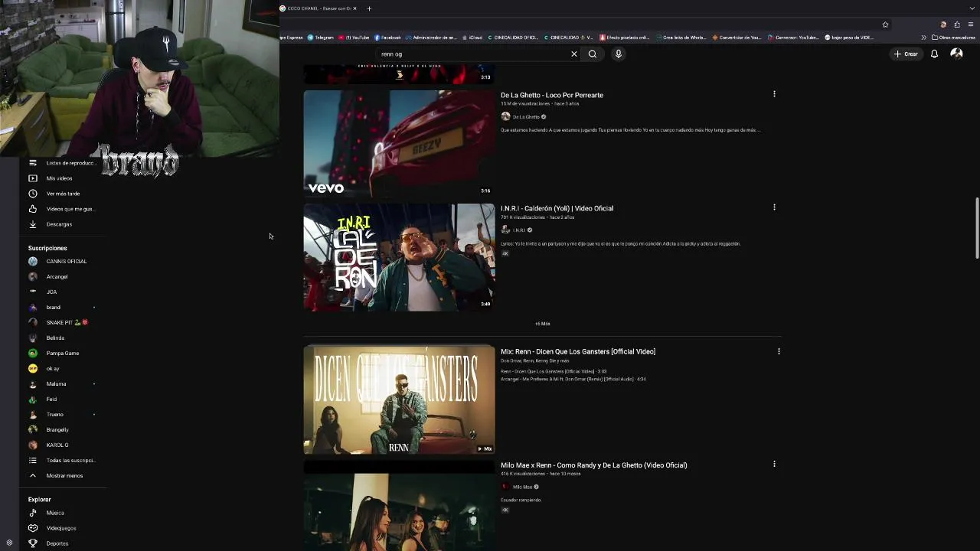Open the iCloud bookmark
The height and width of the screenshot is (551, 980).
point(472,37)
